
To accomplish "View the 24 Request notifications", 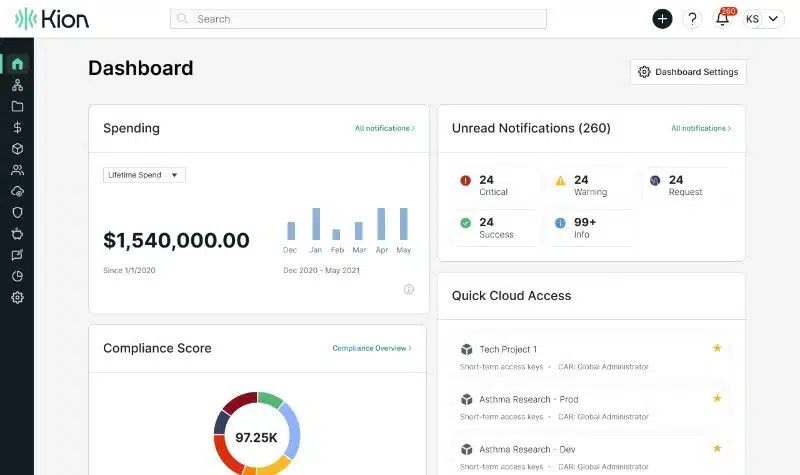I will [x=686, y=185].
